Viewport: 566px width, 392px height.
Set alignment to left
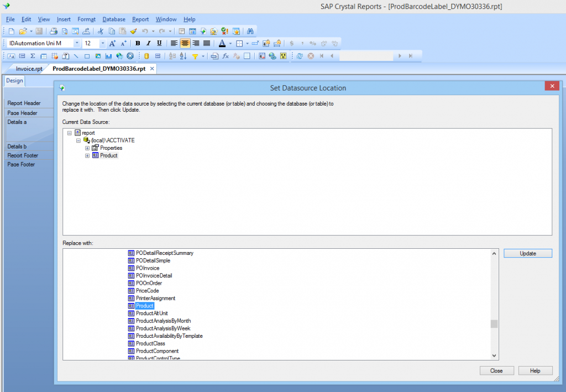coord(174,43)
